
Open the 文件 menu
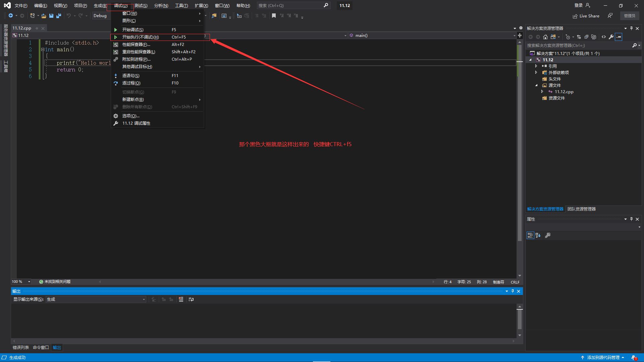[x=21, y=6]
